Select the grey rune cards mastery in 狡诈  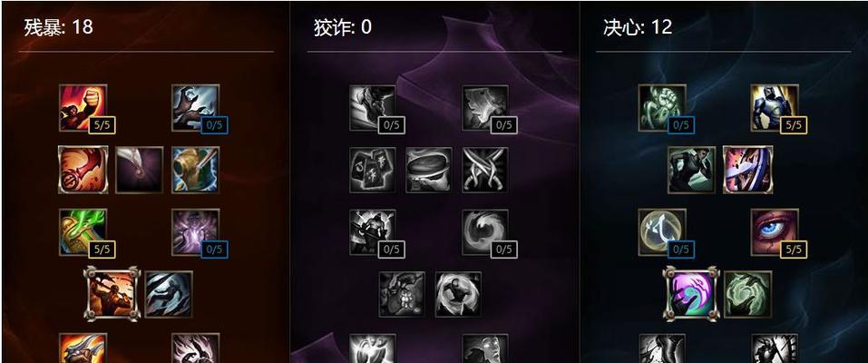tap(373, 170)
